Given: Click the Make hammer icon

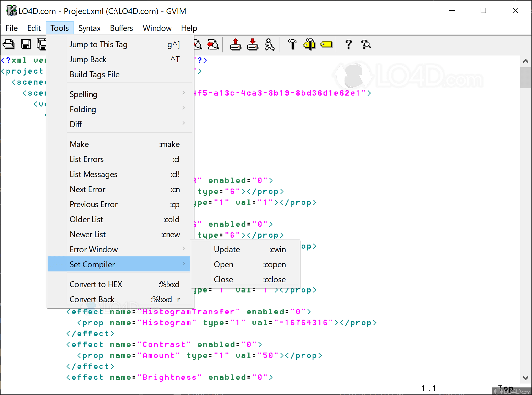Looking at the screenshot, I should click(292, 44).
